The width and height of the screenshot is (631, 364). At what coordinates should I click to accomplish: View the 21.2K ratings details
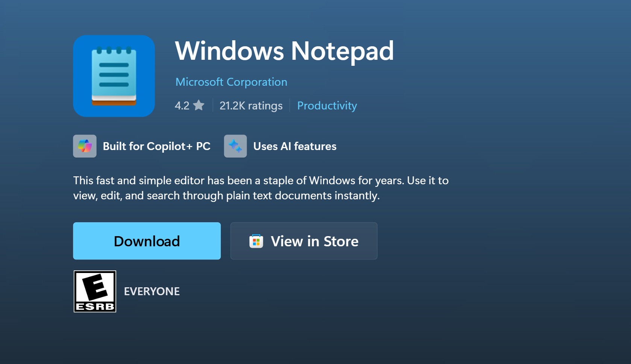pos(251,106)
